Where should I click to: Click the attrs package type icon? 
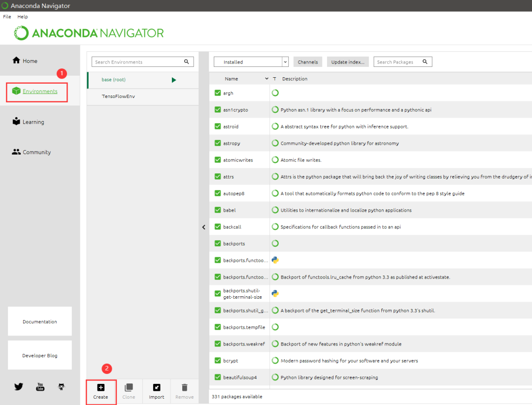click(x=275, y=177)
